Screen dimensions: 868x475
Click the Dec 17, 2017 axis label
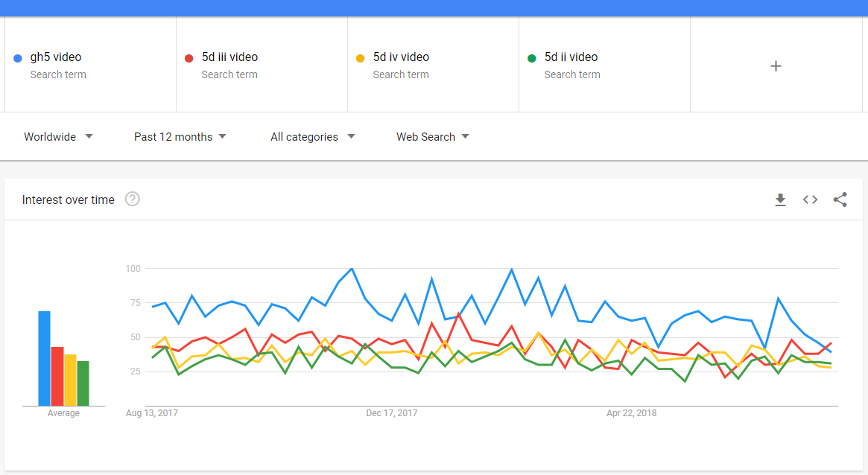point(391,413)
